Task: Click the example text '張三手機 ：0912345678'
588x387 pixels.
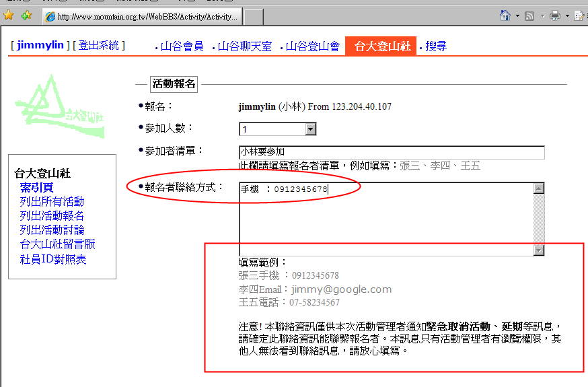Action: click(x=289, y=276)
